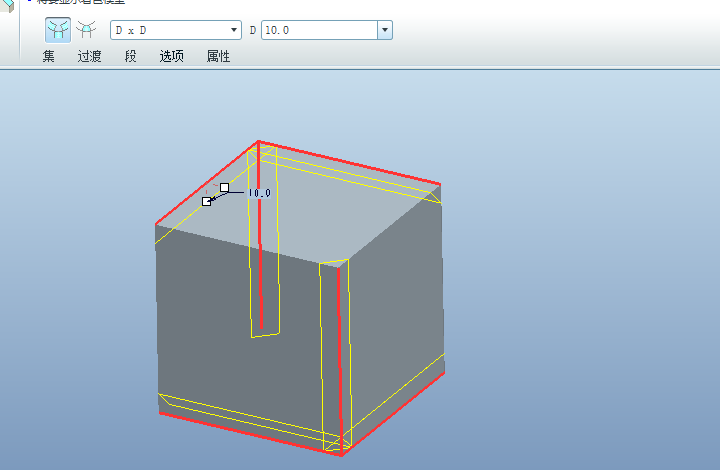Click the lower white drag handle near top edge
Screen dimensions: 720x470
(x=207, y=201)
